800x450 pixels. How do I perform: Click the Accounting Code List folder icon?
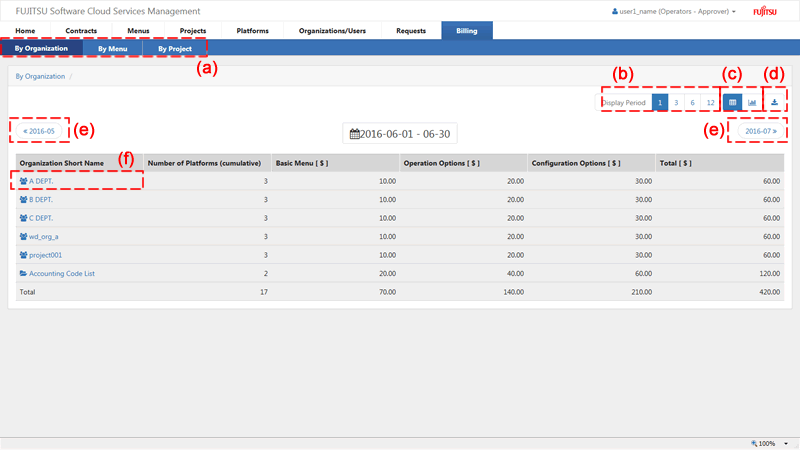[23, 272]
